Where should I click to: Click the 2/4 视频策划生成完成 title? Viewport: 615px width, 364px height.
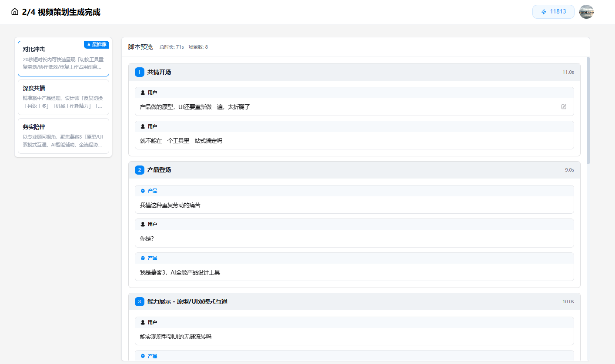coord(61,12)
